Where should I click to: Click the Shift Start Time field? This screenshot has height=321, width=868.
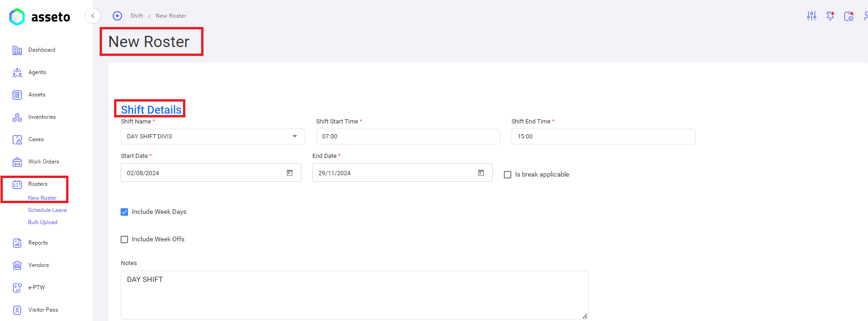point(408,137)
